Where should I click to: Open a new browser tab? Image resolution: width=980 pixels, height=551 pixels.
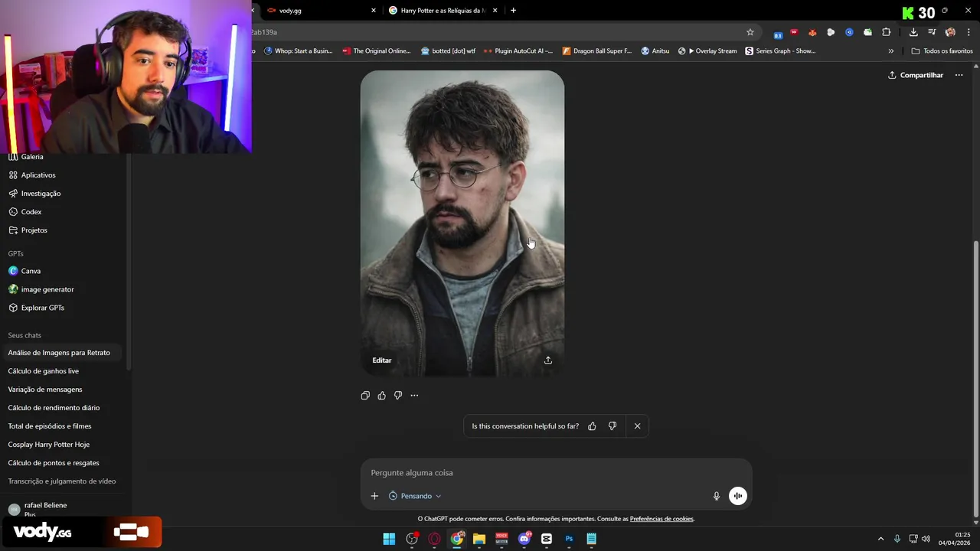point(513,11)
